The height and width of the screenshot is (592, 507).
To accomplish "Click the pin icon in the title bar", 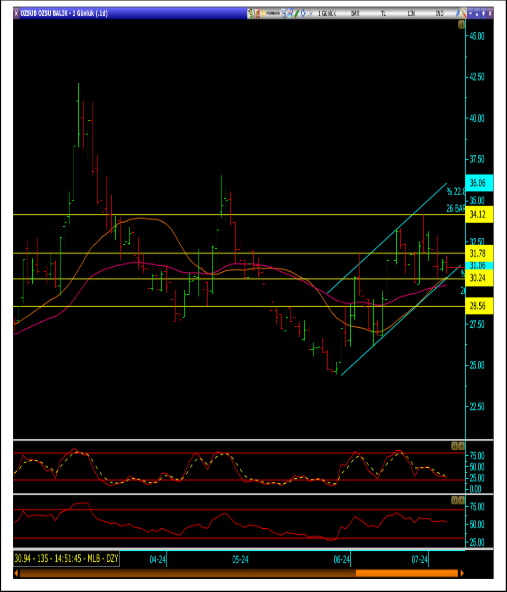I will [458, 14].
